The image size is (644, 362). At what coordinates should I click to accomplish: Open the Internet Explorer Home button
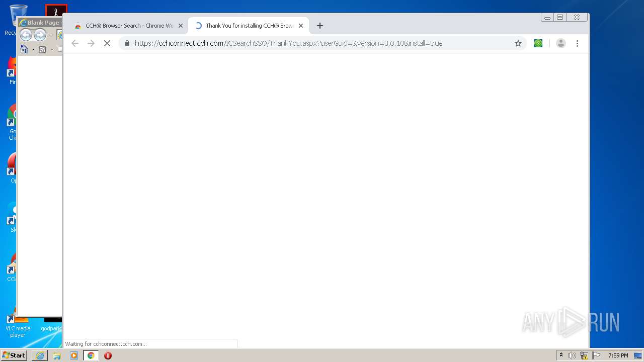click(24, 49)
